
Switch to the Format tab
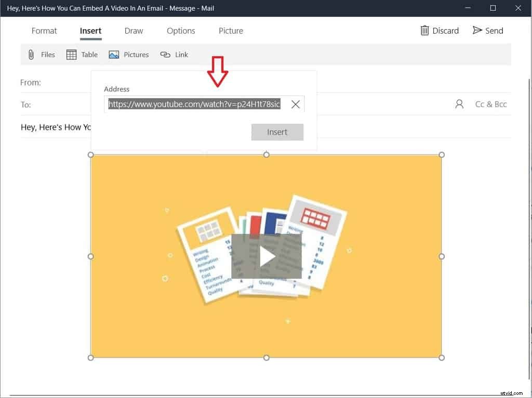[x=44, y=31]
